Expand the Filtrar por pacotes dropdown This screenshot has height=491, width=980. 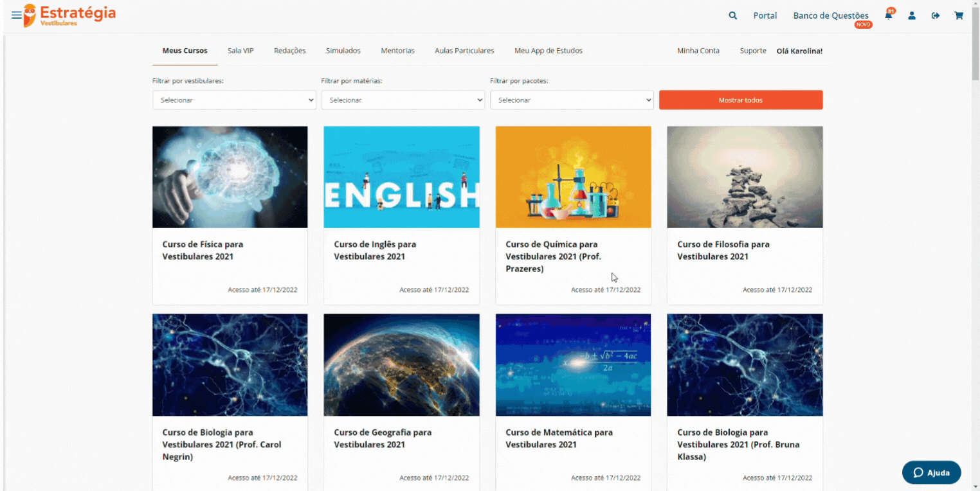pyautogui.click(x=572, y=100)
